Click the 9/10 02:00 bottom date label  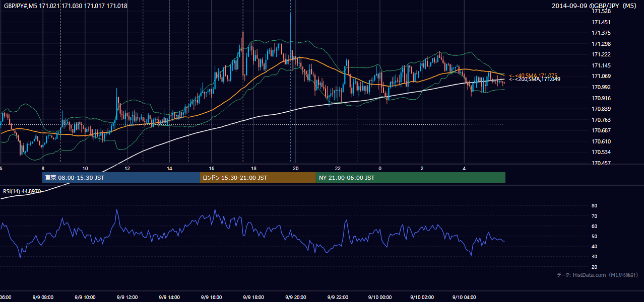coord(422,297)
